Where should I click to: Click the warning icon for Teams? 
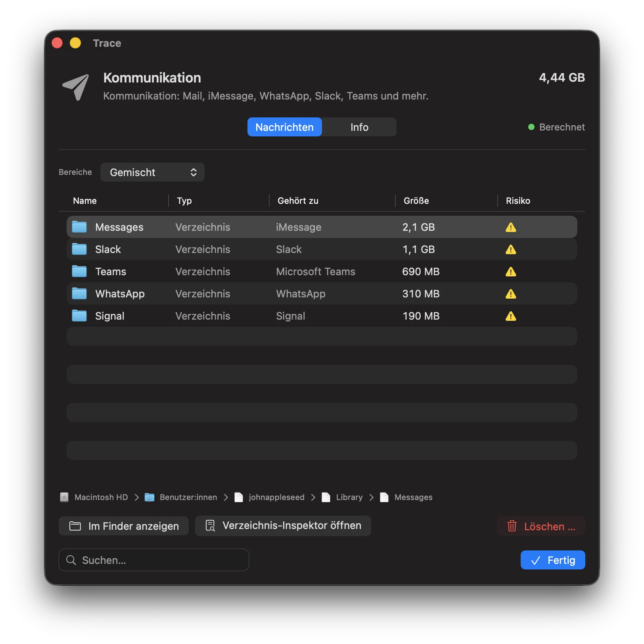pyautogui.click(x=511, y=272)
